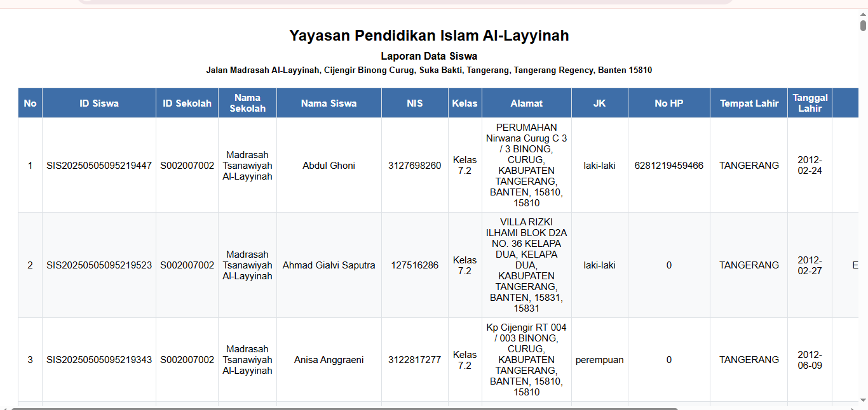This screenshot has height=410, width=868.
Task: Select the "ID Siswa" column header
Action: coord(98,103)
